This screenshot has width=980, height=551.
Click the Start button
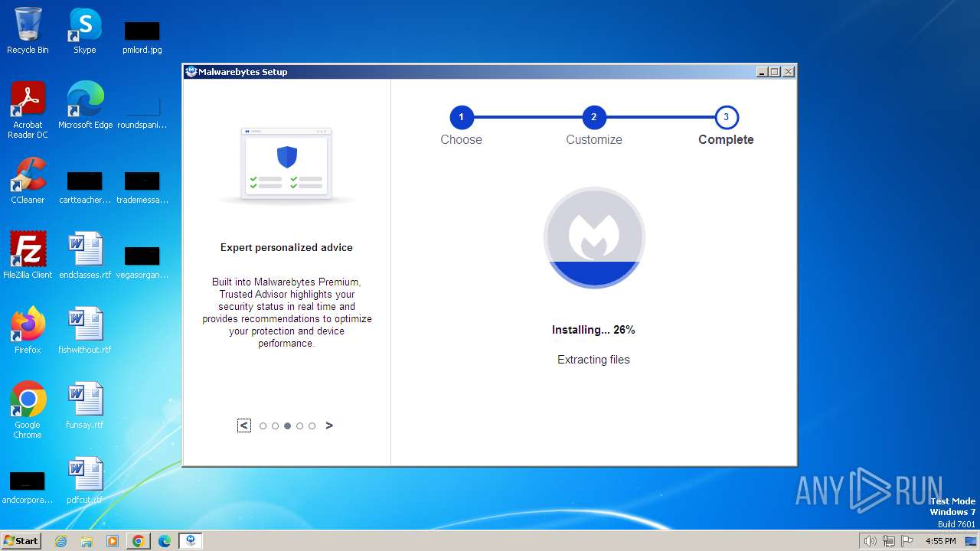(21, 541)
